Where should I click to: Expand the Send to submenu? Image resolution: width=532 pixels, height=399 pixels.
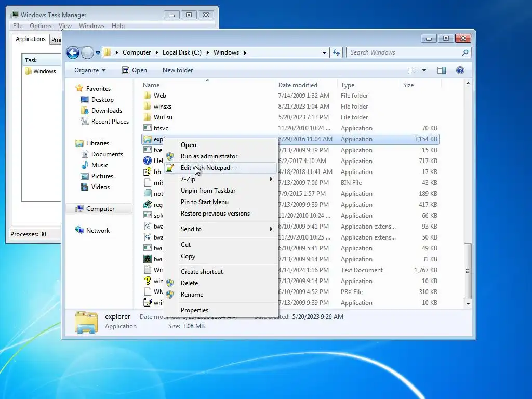click(220, 229)
